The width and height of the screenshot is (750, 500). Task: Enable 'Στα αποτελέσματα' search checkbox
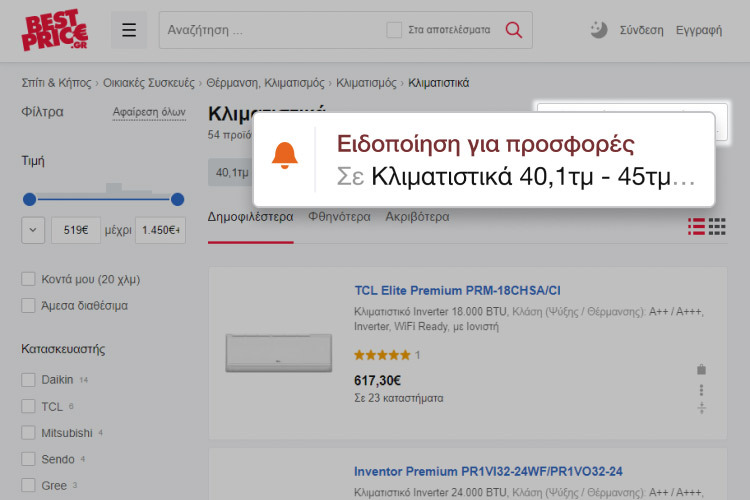tap(394, 30)
